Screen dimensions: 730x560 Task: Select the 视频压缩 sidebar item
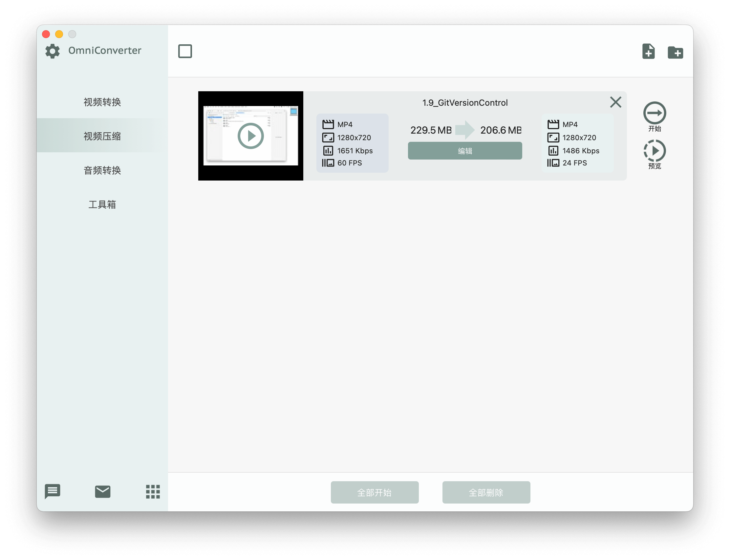102,136
